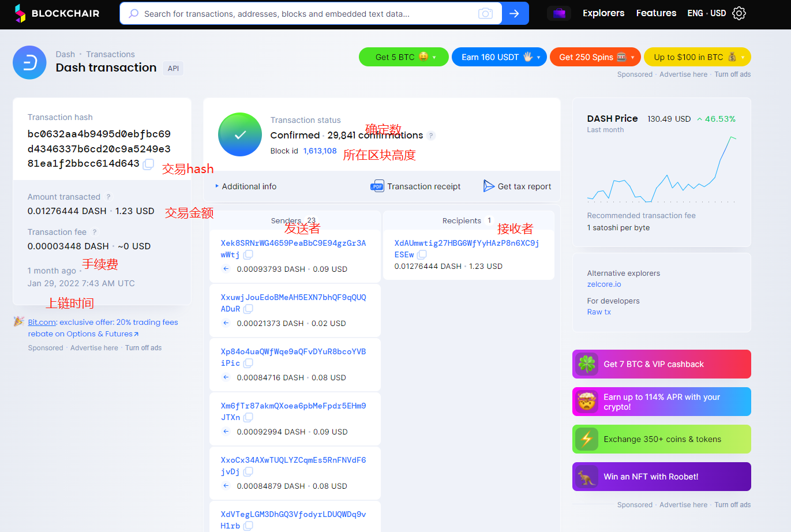Click the camera scan icon in search bar
791x532 pixels.
pyautogui.click(x=485, y=13)
